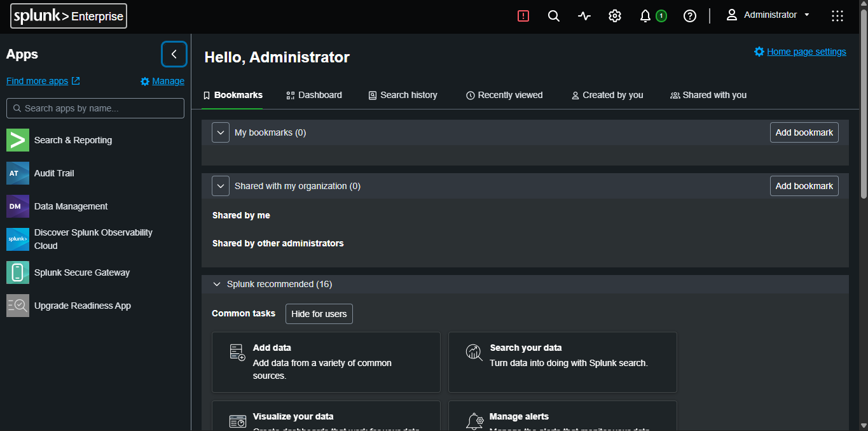The width and height of the screenshot is (868, 431).
Task: Click the Search your data chart icon
Action: [x=474, y=353]
